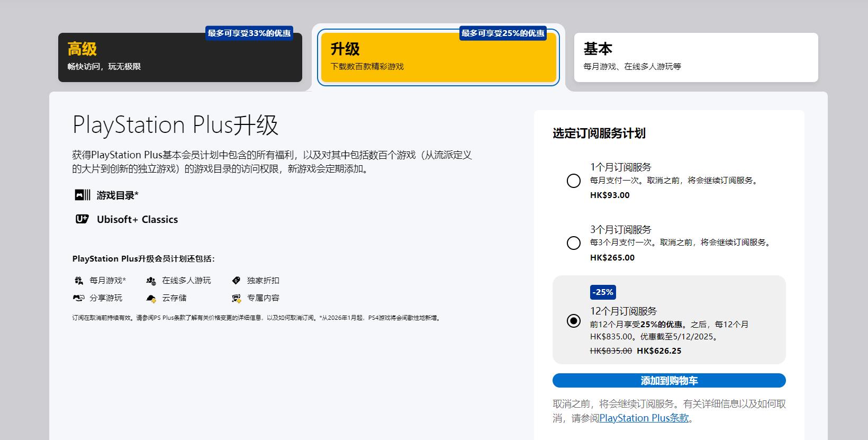Screen dimensions: 868x440
Task: Switch to the 升级 extra plan tab
Action: pos(438,58)
